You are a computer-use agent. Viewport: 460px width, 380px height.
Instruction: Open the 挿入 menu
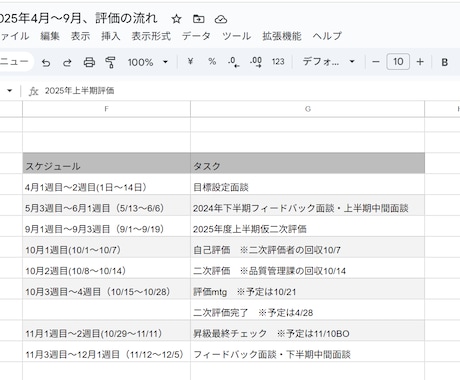111,36
